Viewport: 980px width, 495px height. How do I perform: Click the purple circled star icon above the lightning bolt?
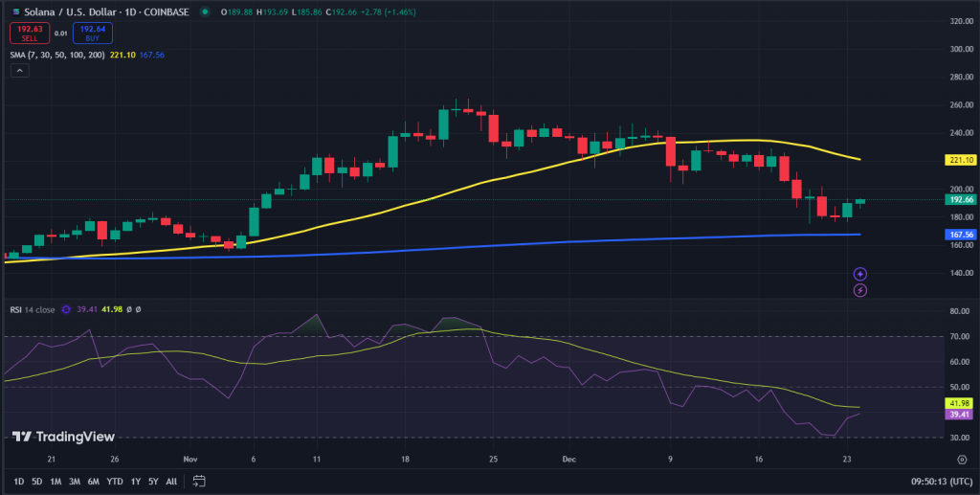[860, 274]
